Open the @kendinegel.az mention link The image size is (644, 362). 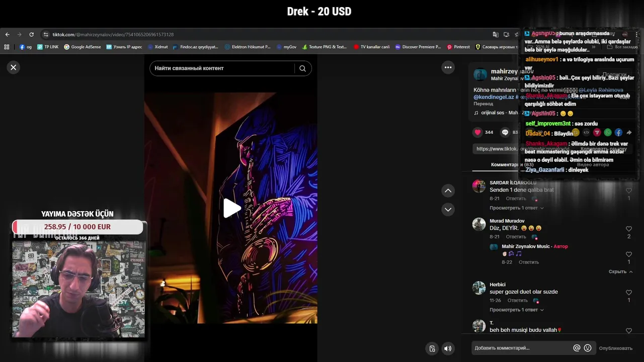[494, 97]
